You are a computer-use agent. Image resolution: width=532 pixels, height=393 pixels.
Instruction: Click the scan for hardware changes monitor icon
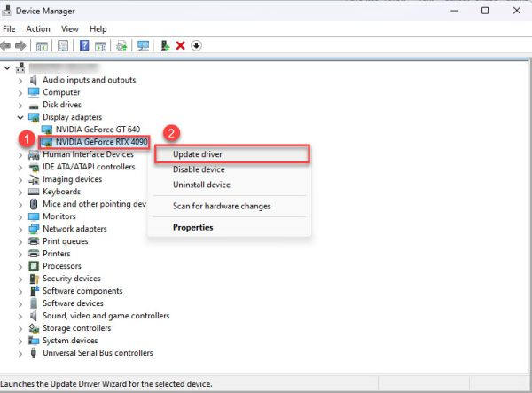[x=143, y=46]
